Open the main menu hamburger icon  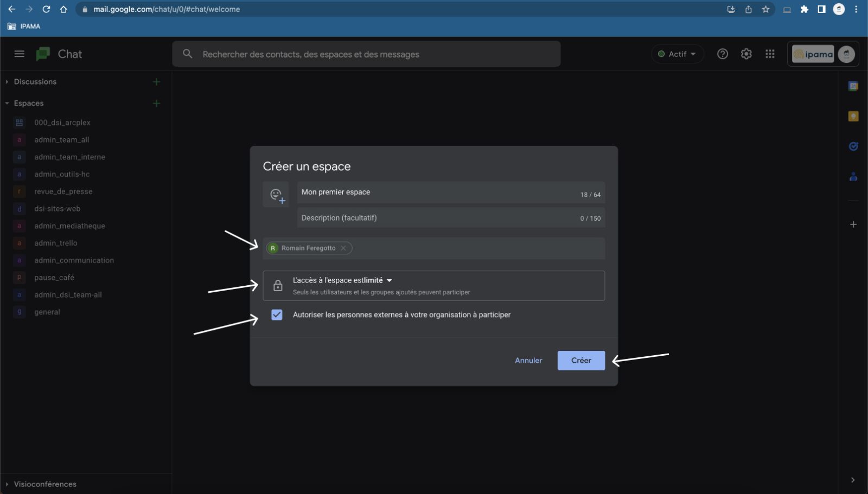(20, 54)
